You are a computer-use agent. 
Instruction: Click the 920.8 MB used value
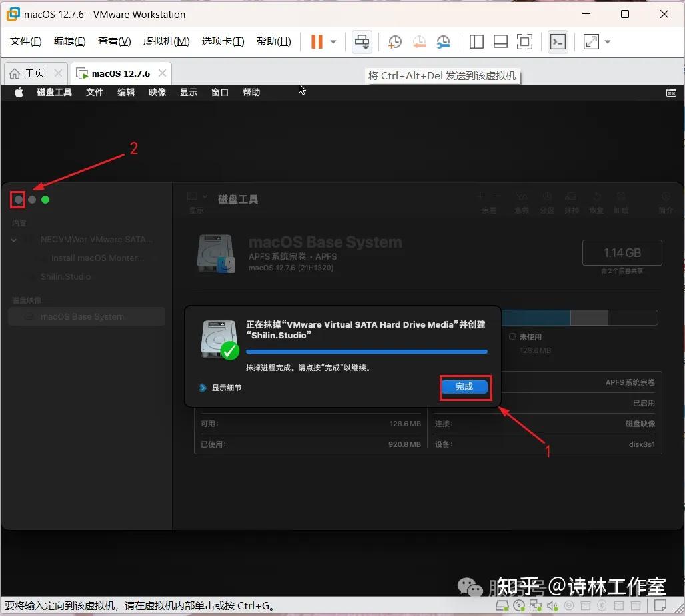[404, 444]
